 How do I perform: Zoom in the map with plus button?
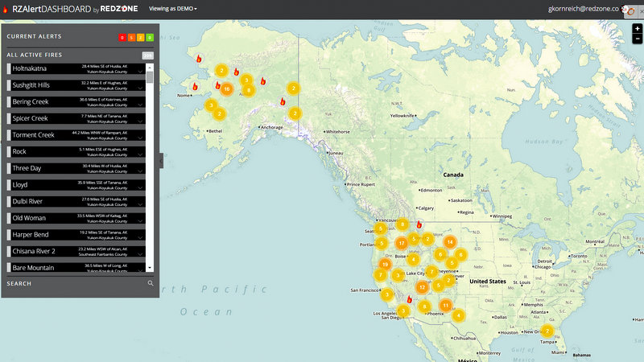tap(637, 29)
